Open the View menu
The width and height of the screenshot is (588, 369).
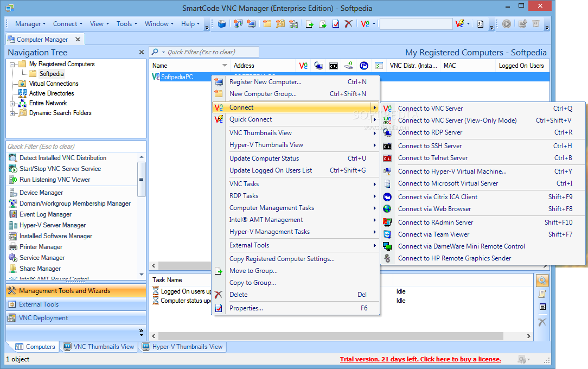[99, 24]
